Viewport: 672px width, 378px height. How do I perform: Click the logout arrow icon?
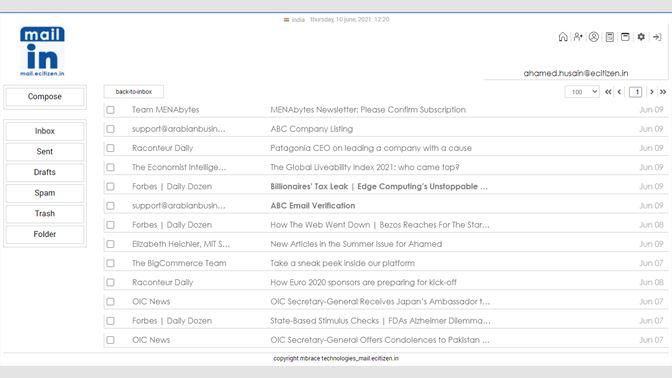tap(657, 37)
